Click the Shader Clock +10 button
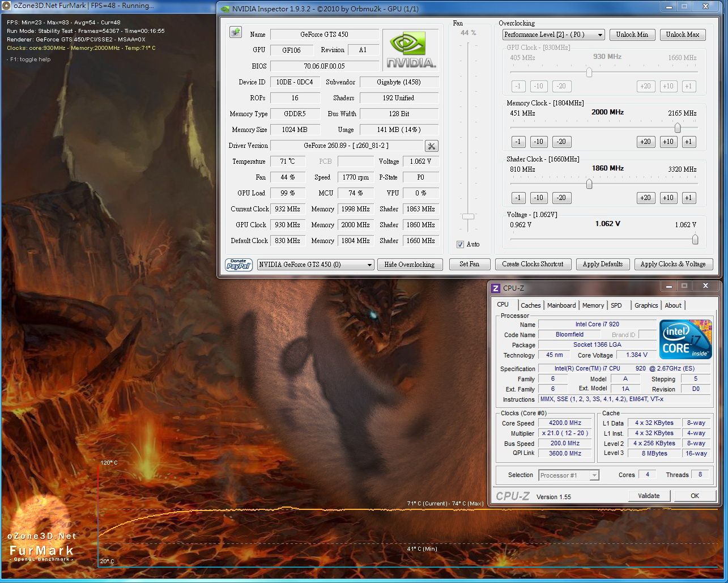728x583 pixels. (x=668, y=198)
